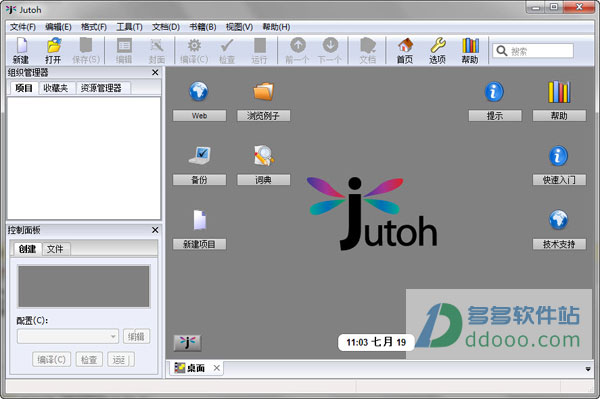Click in the 搜索 search field
600x399 pixels.
[x=533, y=51]
